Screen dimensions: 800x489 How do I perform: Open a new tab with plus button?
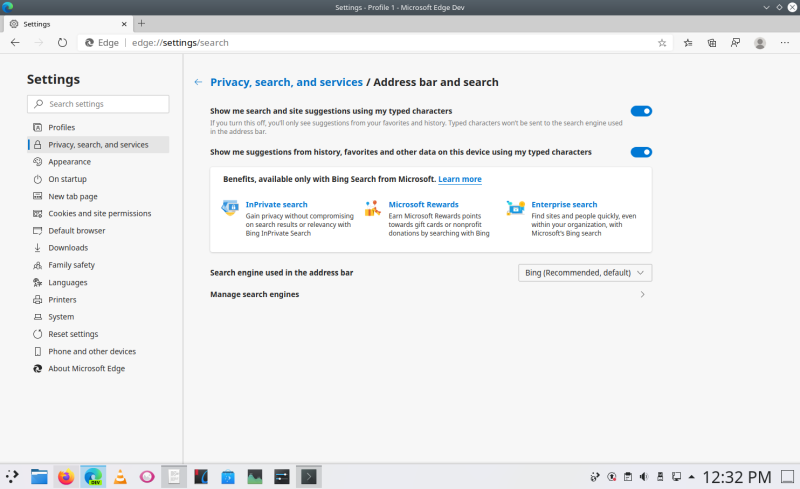click(141, 23)
